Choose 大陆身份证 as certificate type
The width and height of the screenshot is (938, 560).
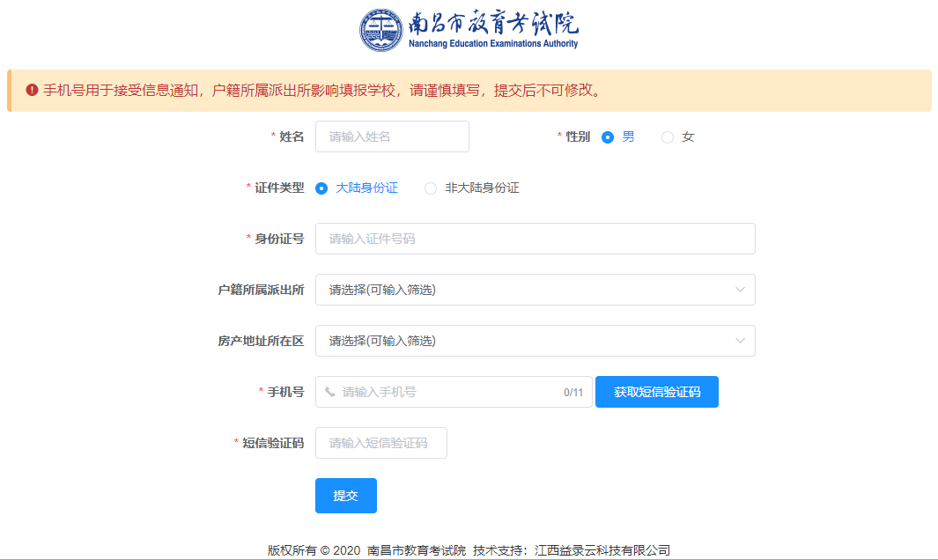click(x=321, y=188)
